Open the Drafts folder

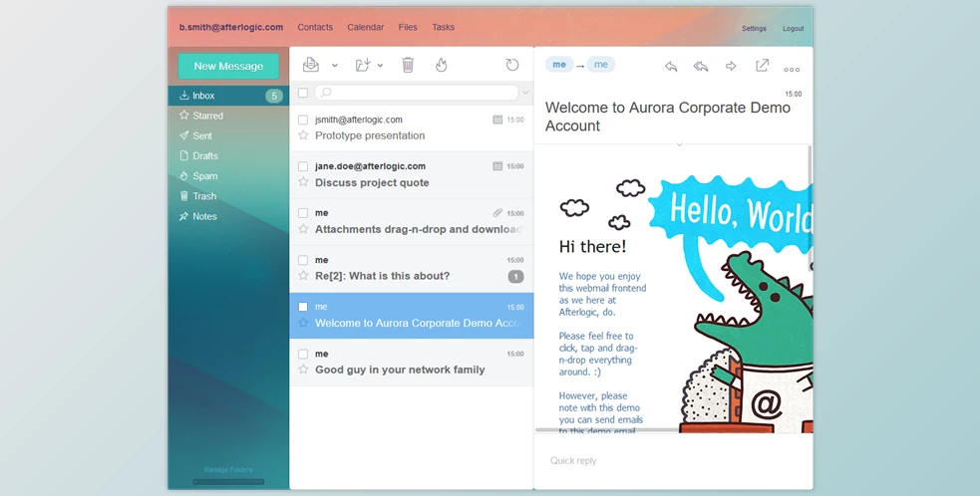click(x=228, y=155)
